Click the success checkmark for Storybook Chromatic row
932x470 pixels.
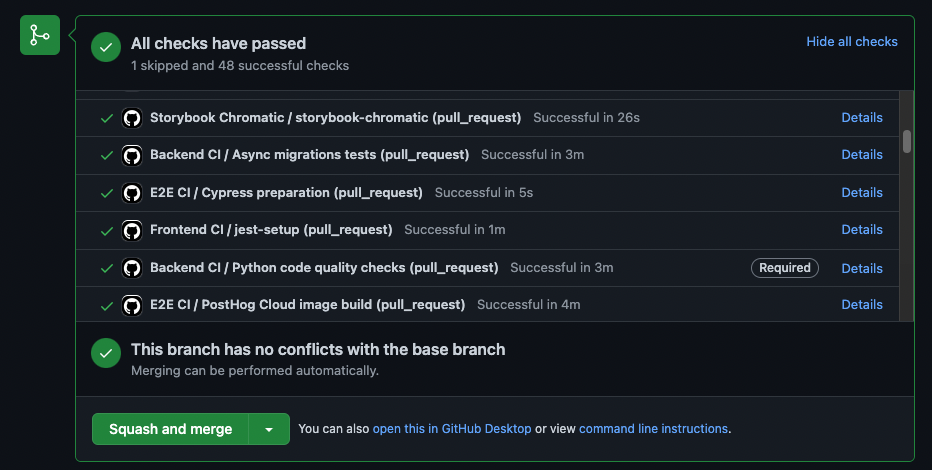pyautogui.click(x=107, y=118)
